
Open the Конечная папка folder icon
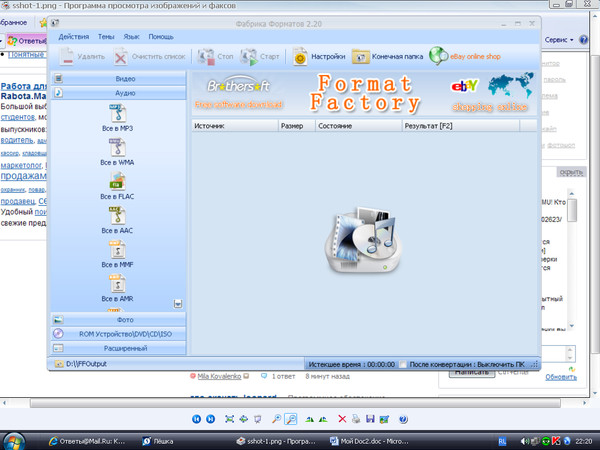pyautogui.click(x=360, y=57)
